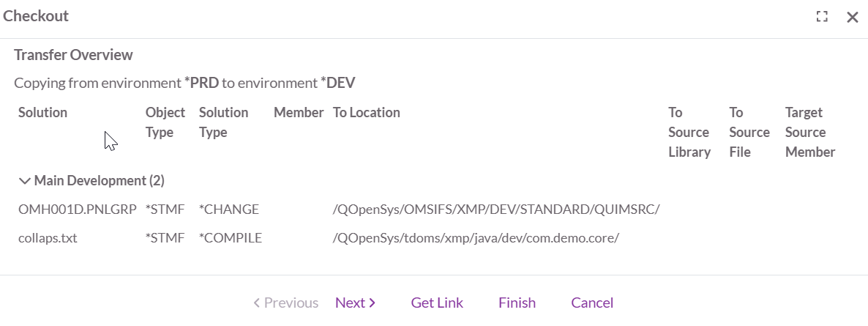Collapse the Main Development group
The width and height of the screenshot is (868, 326).
point(26,180)
